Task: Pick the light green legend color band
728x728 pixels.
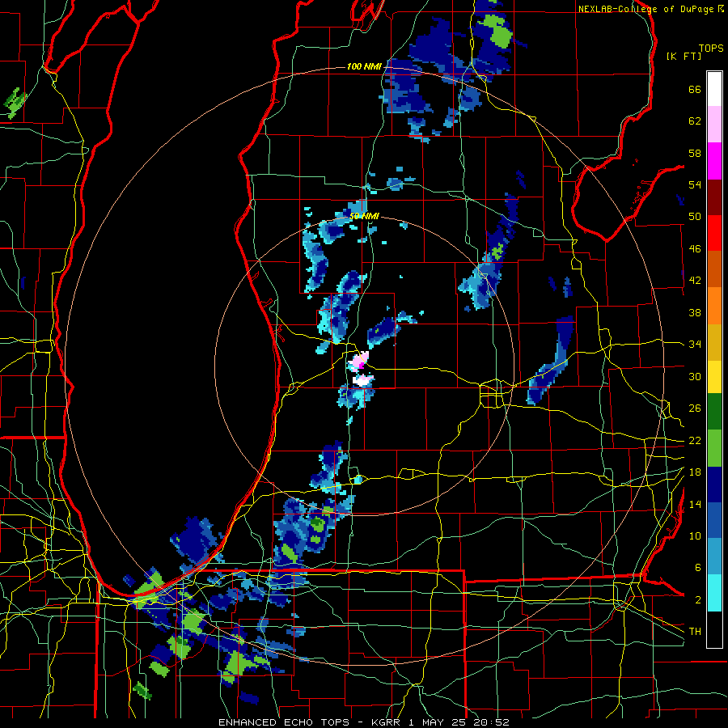Action: click(x=714, y=448)
